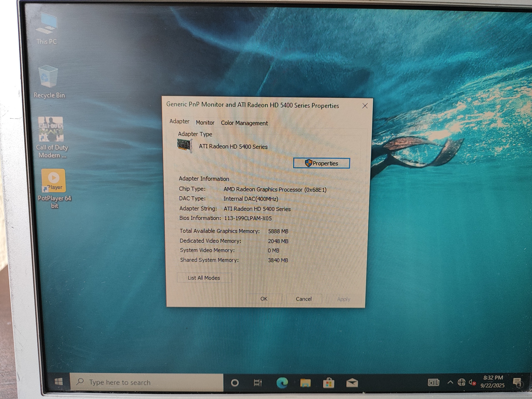
Task: Switch to the Monitor tab
Action: [x=205, y=123]
